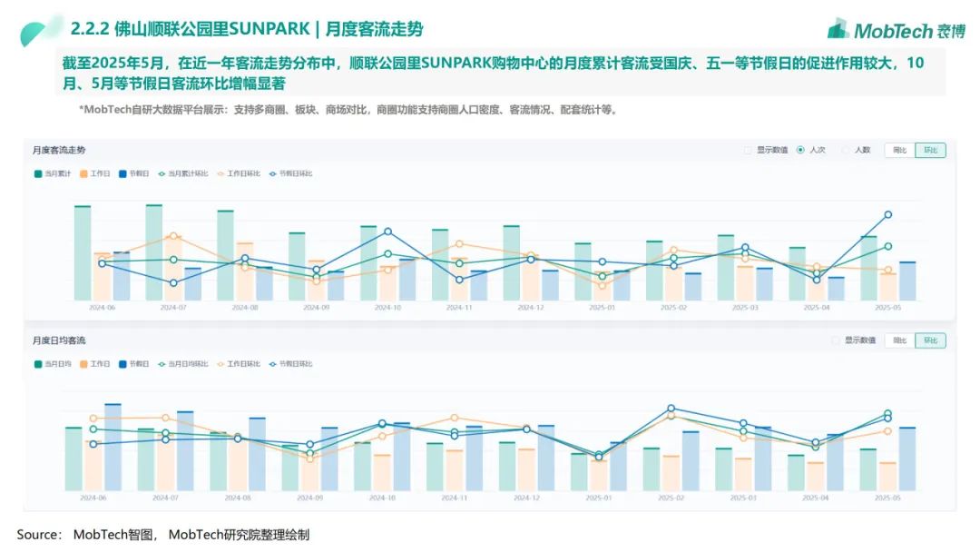The width and height of the screenshot is (980, 552).
Task: Click the green leaf icon beside the slide title
Action: click(x=41, y=31)
